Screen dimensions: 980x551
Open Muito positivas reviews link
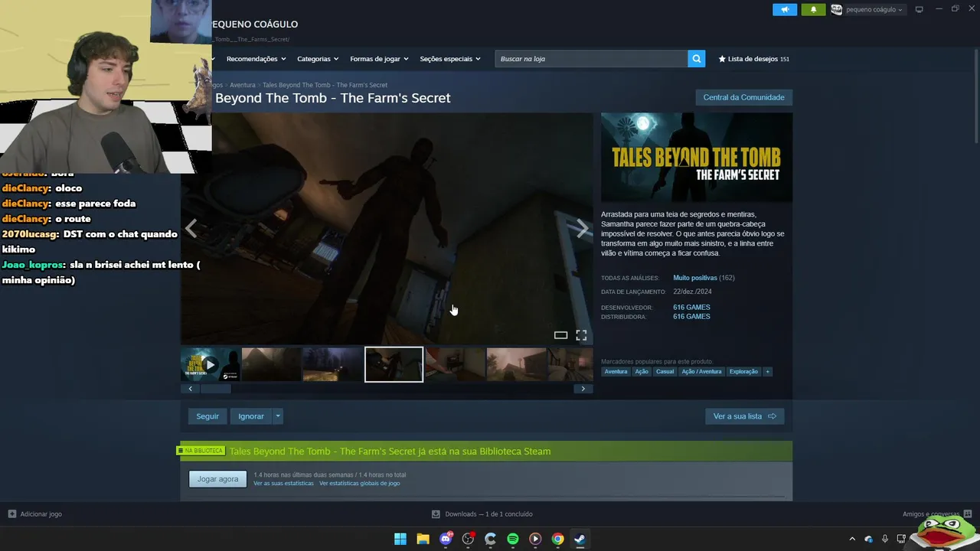click(x=695, y=278)
